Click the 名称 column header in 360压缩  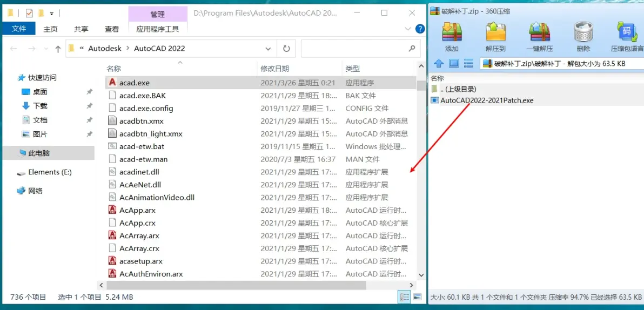pyautogui.click(x=437, y=78)
